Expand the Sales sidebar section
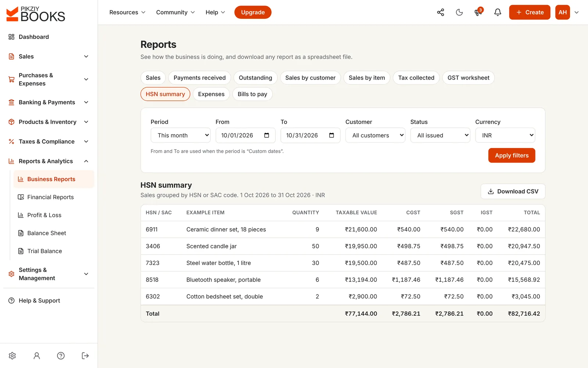Image resolution: width=588 pixels, height=368 pixels. point(49,57)
